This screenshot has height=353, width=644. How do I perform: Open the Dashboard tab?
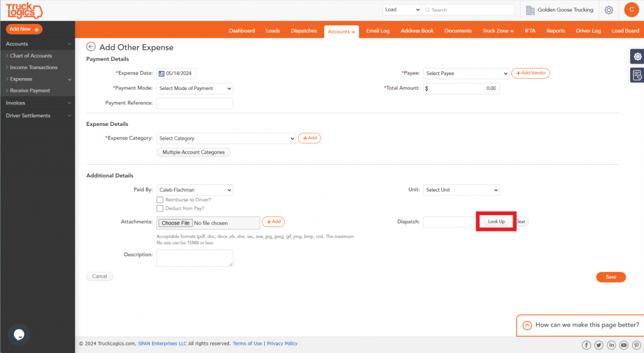coord(242,31)
